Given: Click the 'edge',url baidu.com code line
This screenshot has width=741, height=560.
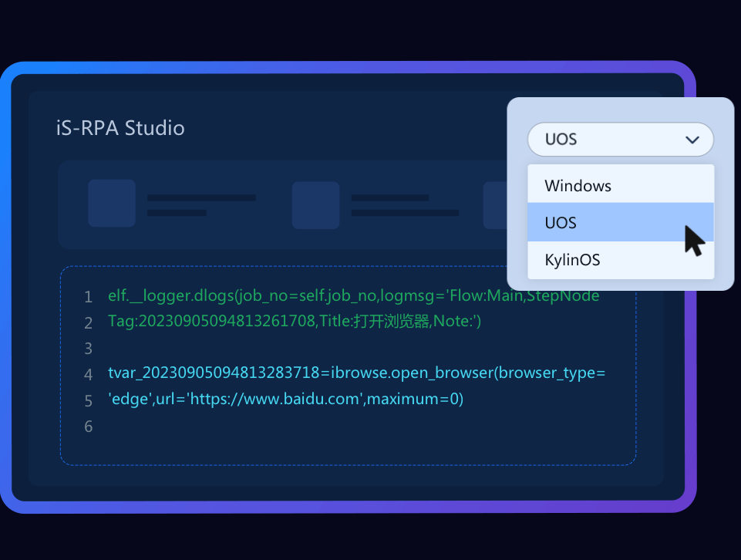Looking at the screenshot, I should click(285, 399).
